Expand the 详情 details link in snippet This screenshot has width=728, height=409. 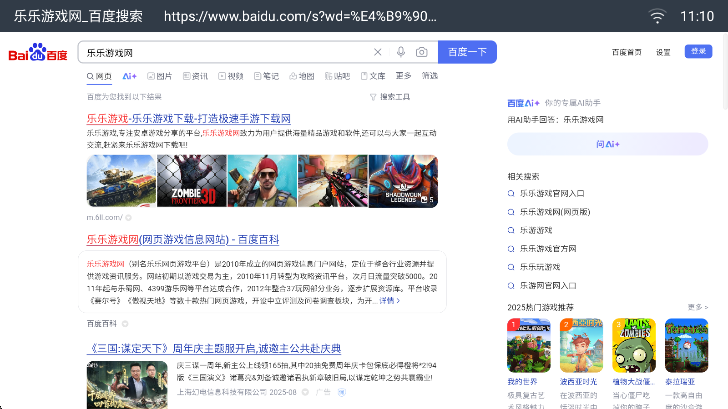390,300
